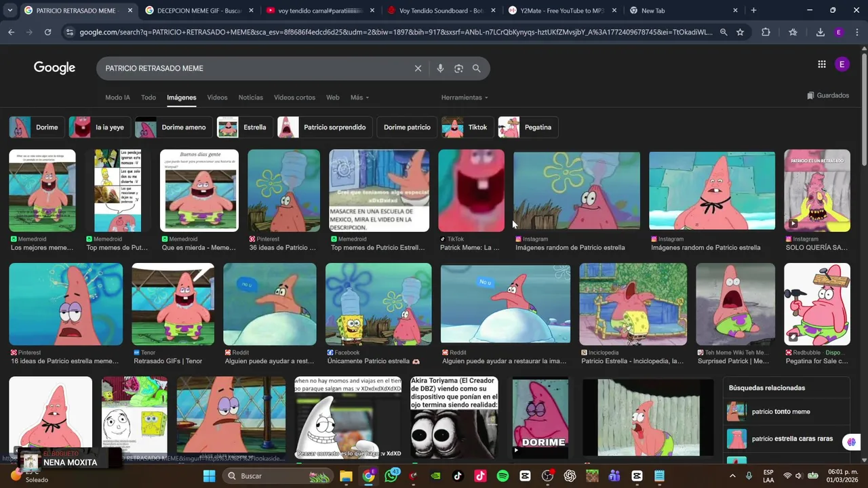Open Chrome tab search dropdown
Viewport: 868px width, 488px height.
point(9,10)
